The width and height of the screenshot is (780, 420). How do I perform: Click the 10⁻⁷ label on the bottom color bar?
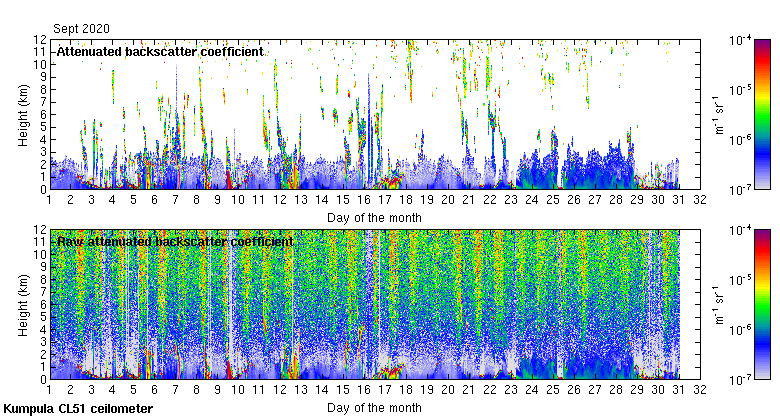tap(740, 380)
